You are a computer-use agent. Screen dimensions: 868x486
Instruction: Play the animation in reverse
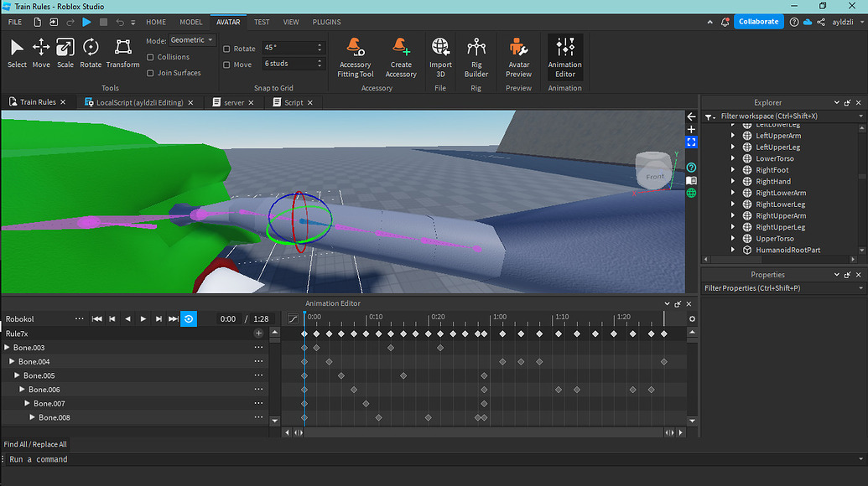coord(127,319)
